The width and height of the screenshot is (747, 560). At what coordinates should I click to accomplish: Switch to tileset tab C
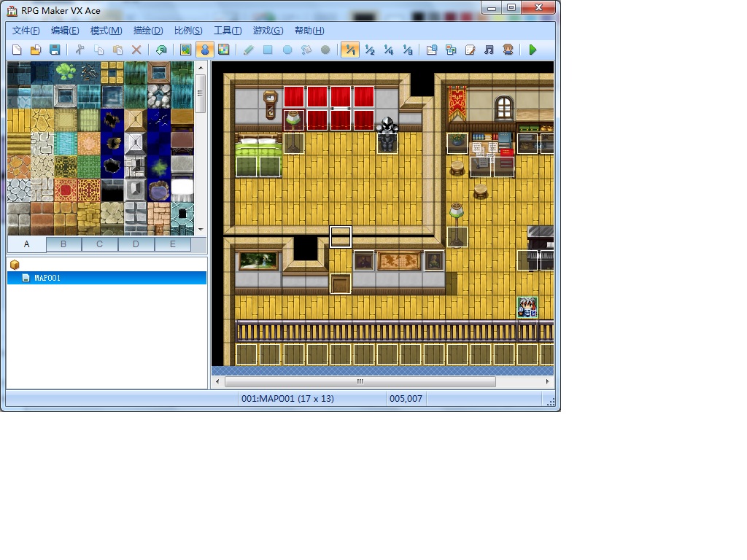click(99, 244)
